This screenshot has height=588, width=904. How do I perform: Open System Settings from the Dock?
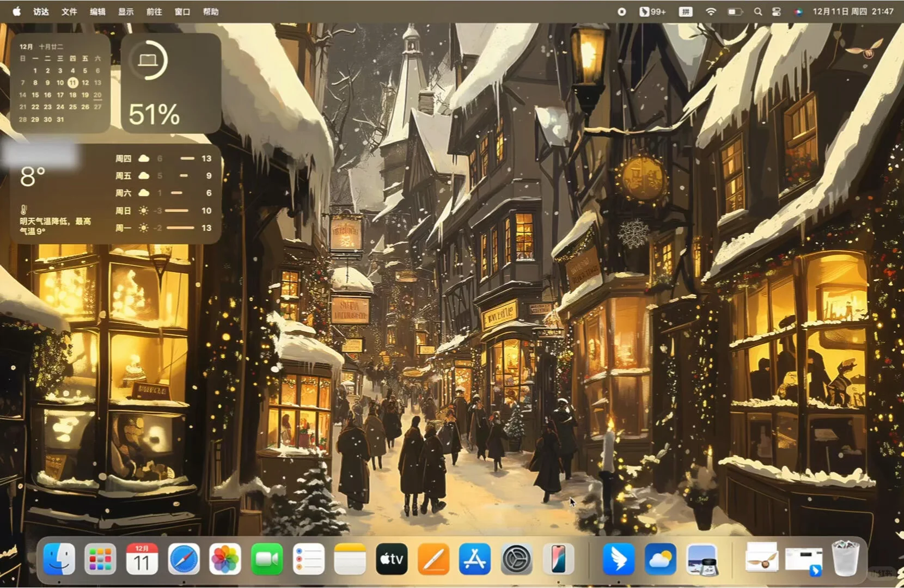point(516,559)
